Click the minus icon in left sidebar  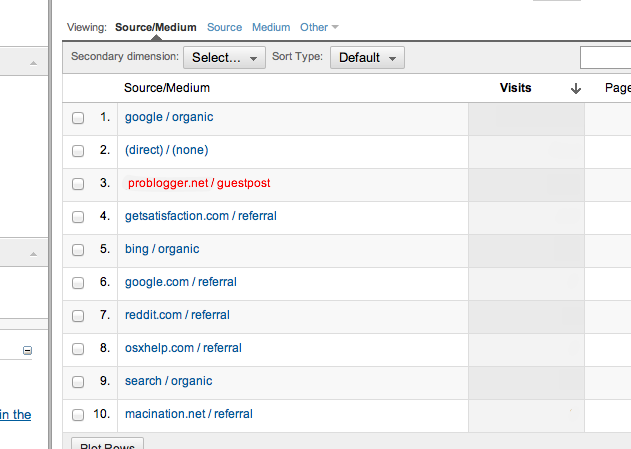point(27,350)
